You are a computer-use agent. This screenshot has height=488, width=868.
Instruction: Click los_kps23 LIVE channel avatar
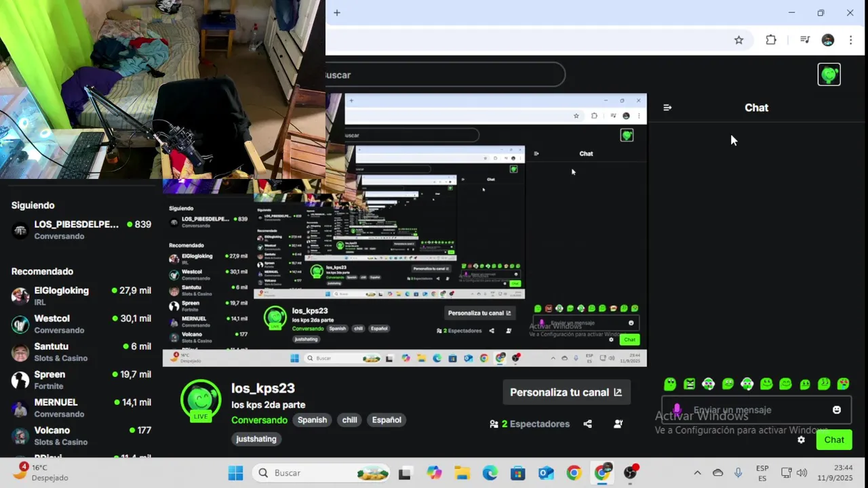click(201, 400)
